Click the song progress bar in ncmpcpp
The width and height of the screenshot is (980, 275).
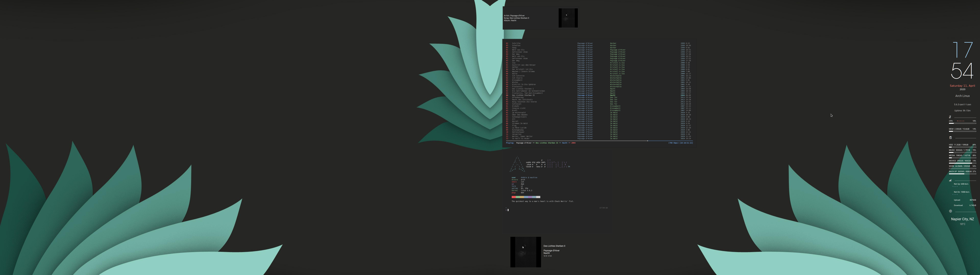pyautogui.click(x=599, y=141)
